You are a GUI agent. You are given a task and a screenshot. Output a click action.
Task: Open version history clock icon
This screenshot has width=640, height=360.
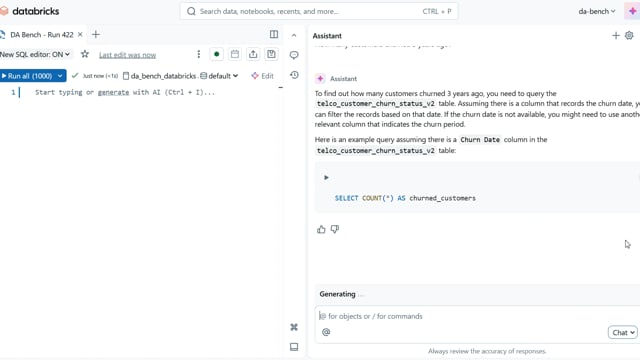[x=294, y=75]
